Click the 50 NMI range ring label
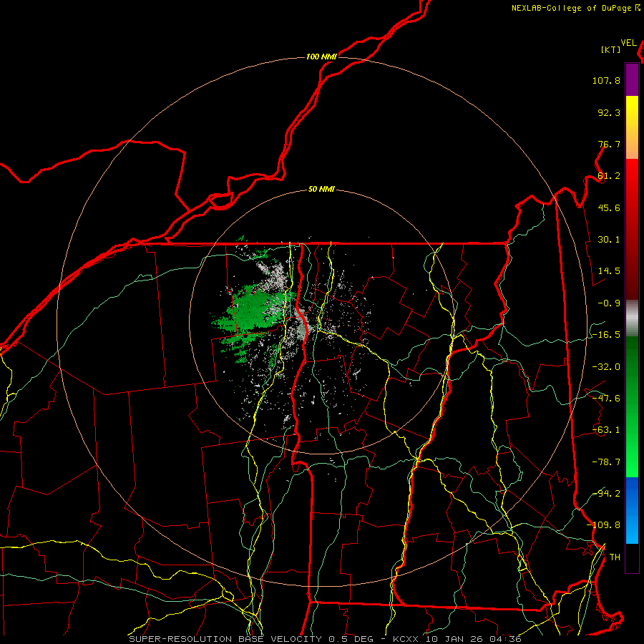Screen dimensions: 644x644 [x=321, y=190]
